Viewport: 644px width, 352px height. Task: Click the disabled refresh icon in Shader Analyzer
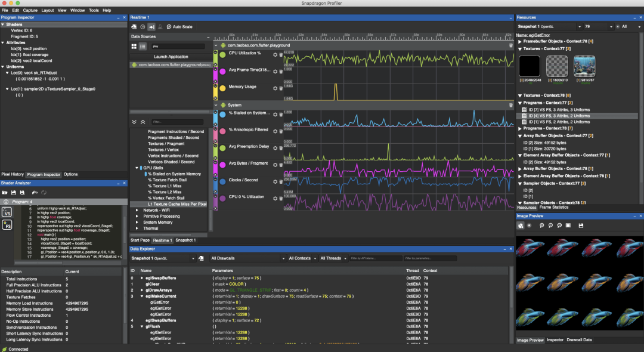(x=44, y=192)
